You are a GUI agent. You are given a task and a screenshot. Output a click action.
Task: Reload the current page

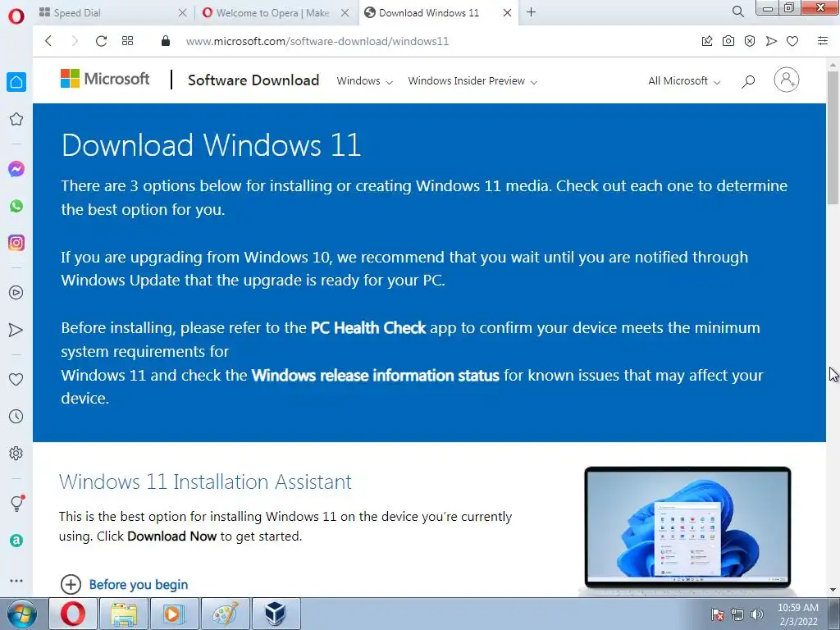(x=101, y=41)
